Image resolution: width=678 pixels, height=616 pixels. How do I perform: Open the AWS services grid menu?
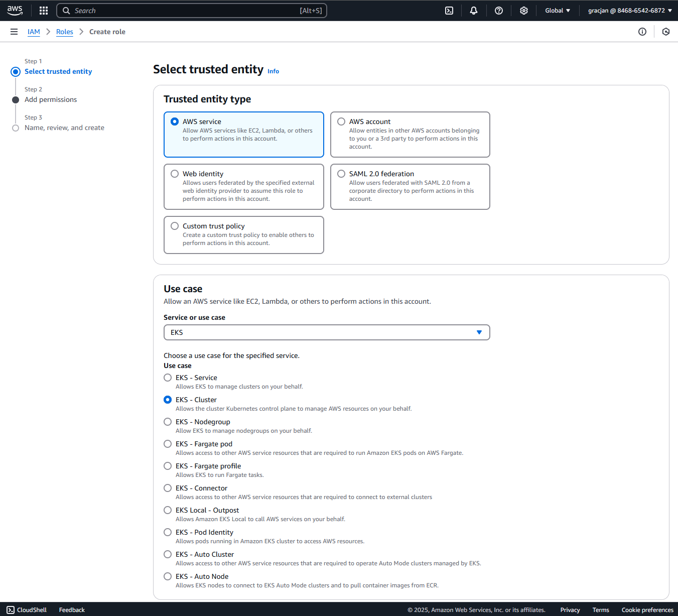click(x=44, y=11)
